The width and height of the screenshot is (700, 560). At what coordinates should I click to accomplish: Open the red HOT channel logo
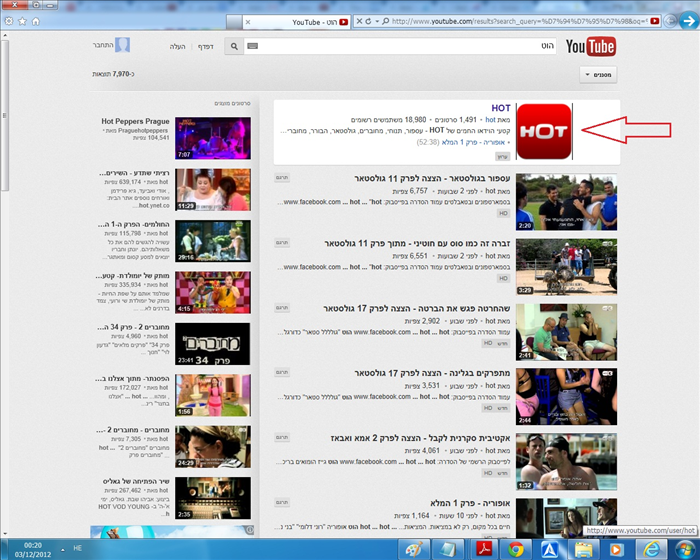pyautogui.click(x=544, y=131)
